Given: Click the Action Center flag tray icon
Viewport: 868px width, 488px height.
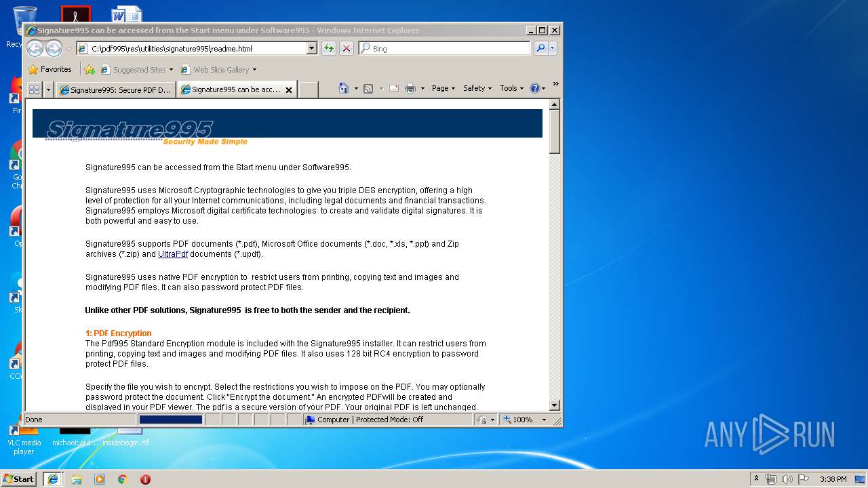Looking at the screenshot, I should pos(803,479).
